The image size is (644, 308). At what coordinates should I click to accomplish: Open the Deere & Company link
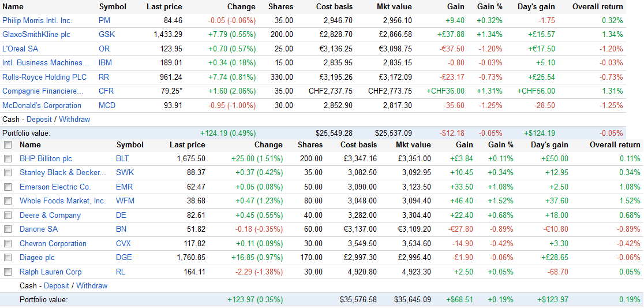50,216
